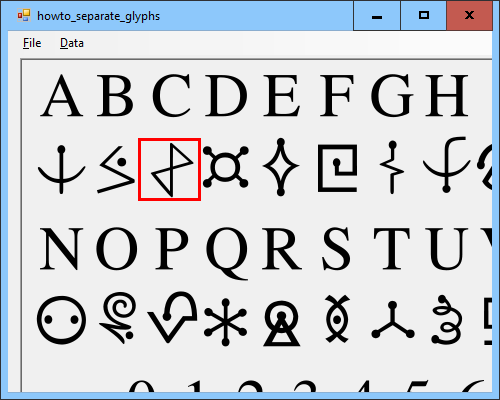This screenshot has width=500, height=400.
Task: Click the letter E
Action: 281,96
